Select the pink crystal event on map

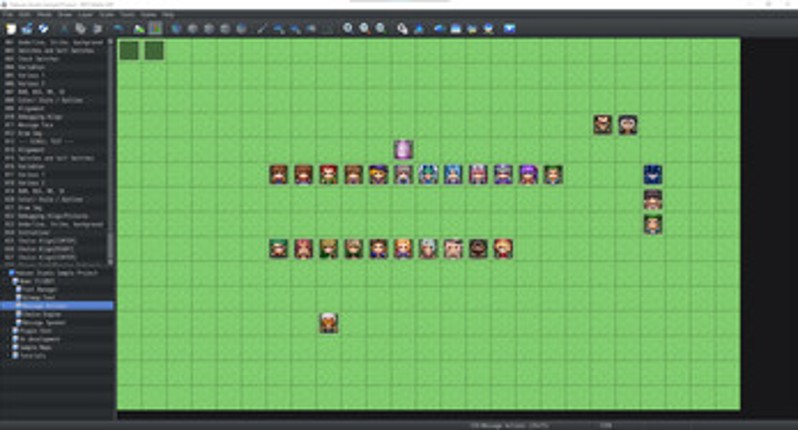(403, 150)
